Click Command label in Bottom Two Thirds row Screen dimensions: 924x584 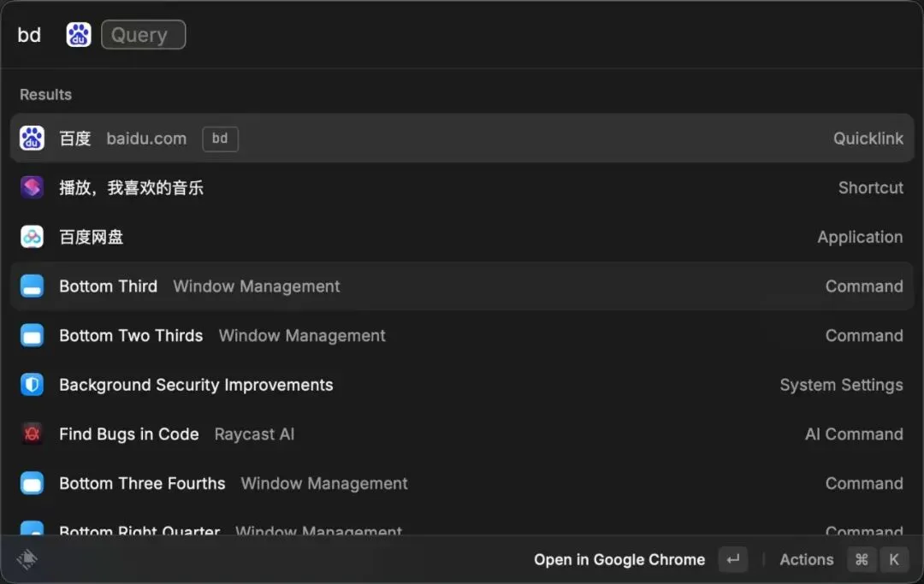[864, 335]
